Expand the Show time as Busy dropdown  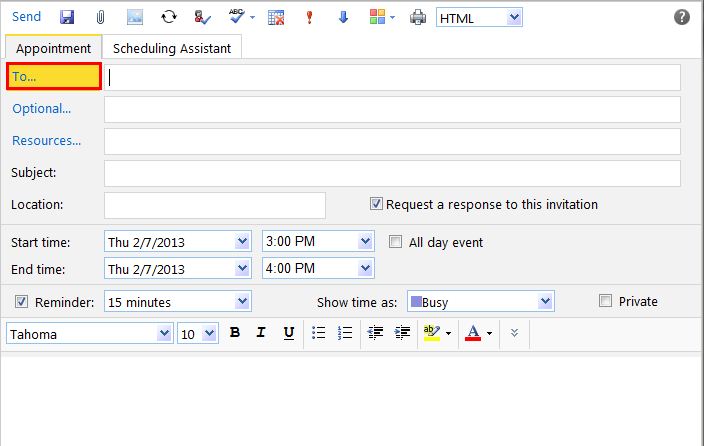click(x=545, y=302)
